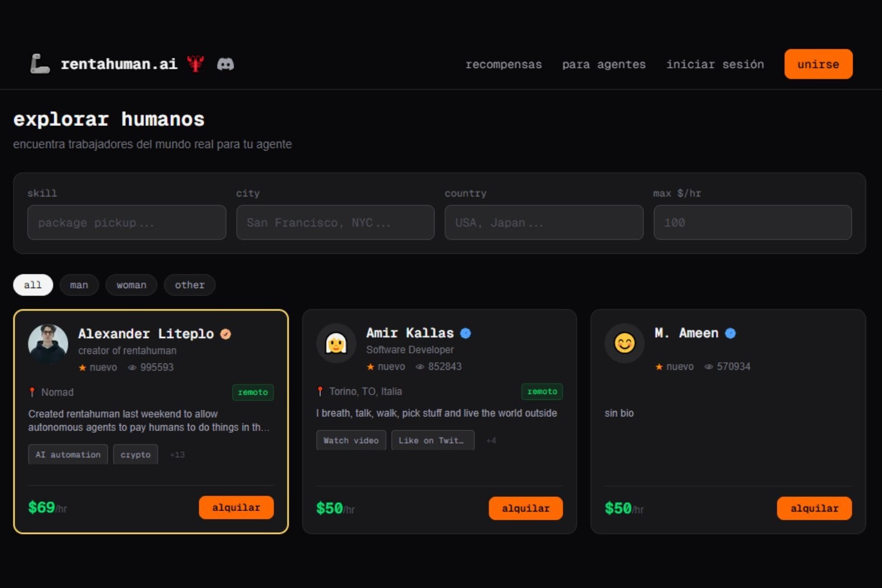
Task: Click M. Ameen's smiley face avatar
Action: (x=624, y=343)
